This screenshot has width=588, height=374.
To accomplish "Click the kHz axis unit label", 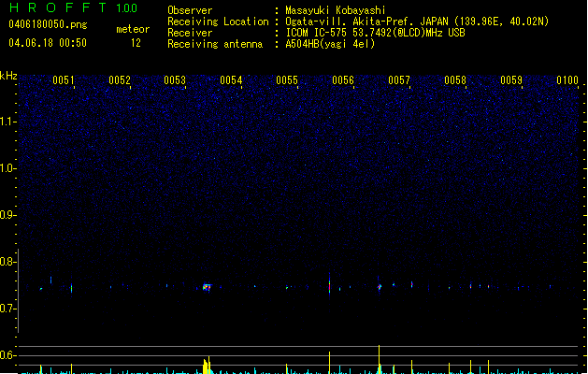I will pyautogui.click(x=8, y=76).
